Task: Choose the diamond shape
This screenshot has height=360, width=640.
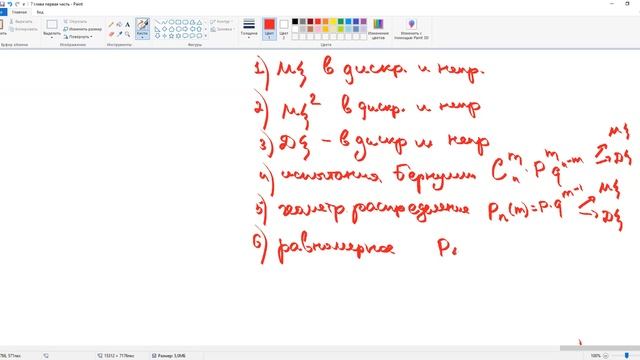Action: [x=164, y=29]
